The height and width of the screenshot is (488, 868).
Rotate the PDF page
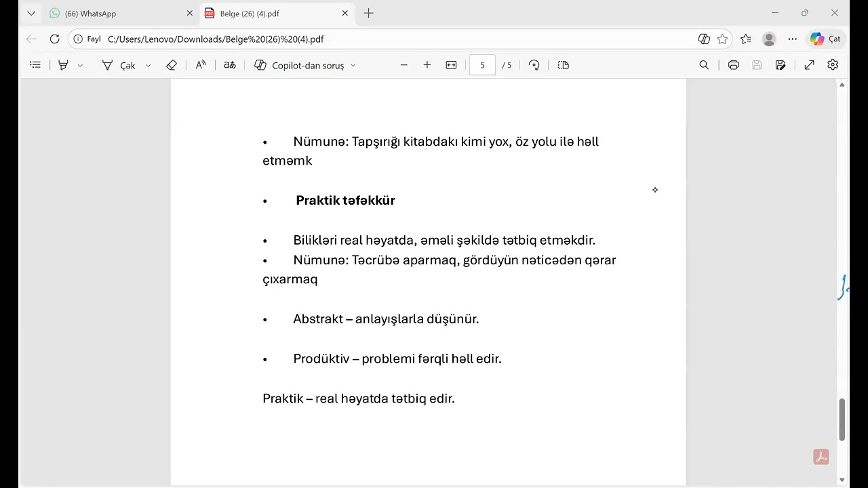click(x=534, y=65)
